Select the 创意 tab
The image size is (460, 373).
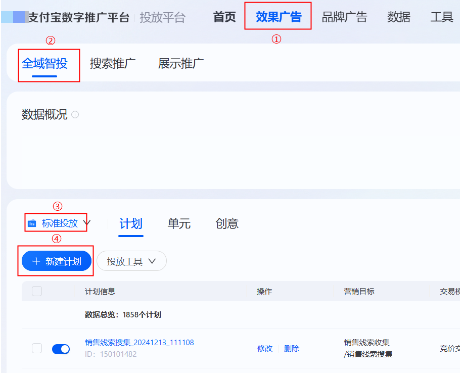(227, 224)
